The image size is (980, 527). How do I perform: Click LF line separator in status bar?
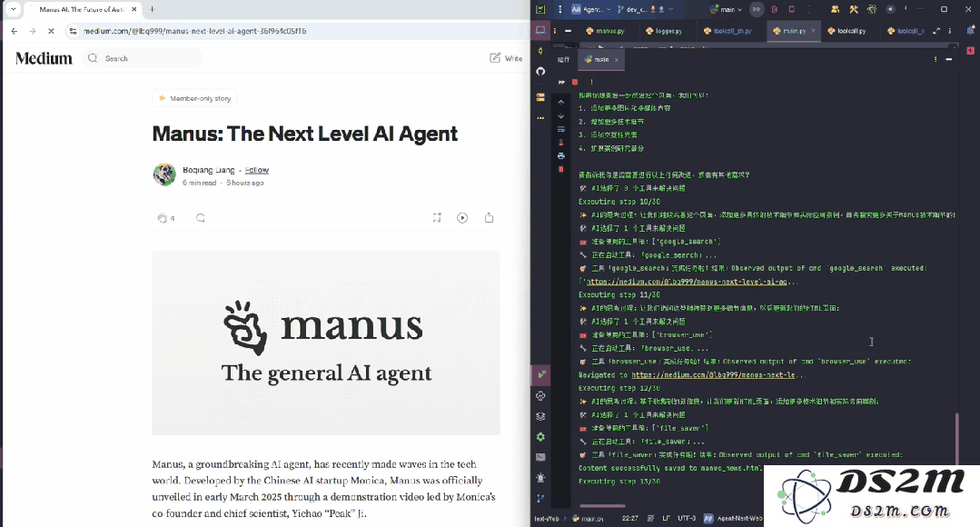[x=667, y=518]
